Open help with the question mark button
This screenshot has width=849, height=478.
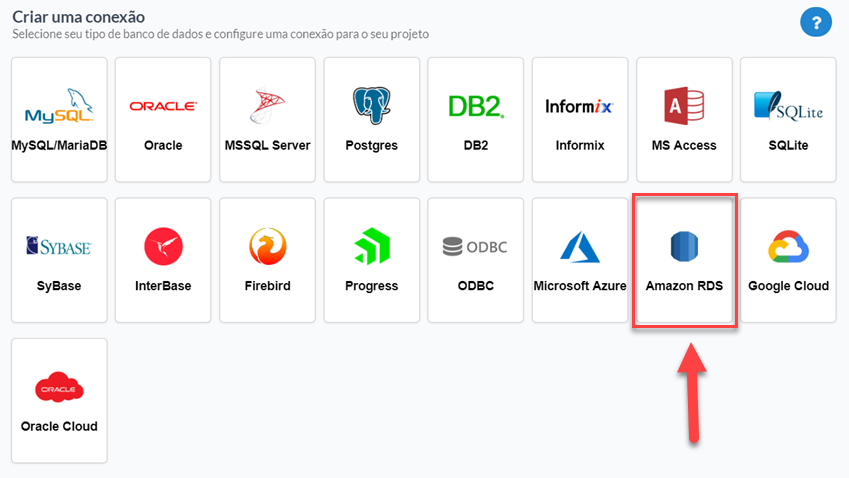click(x=816, y=22)
